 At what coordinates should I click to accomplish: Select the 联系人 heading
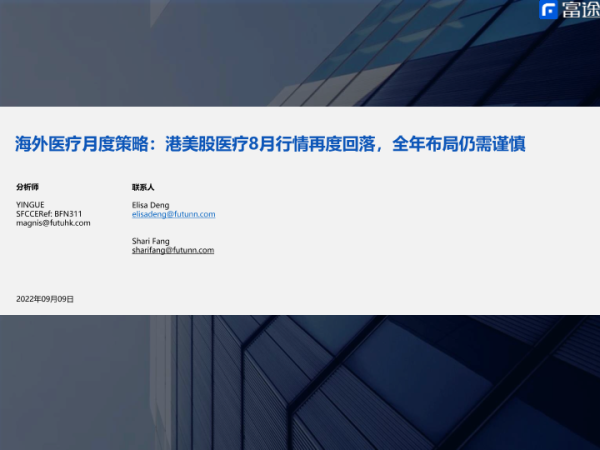click(x=143, y=187)
